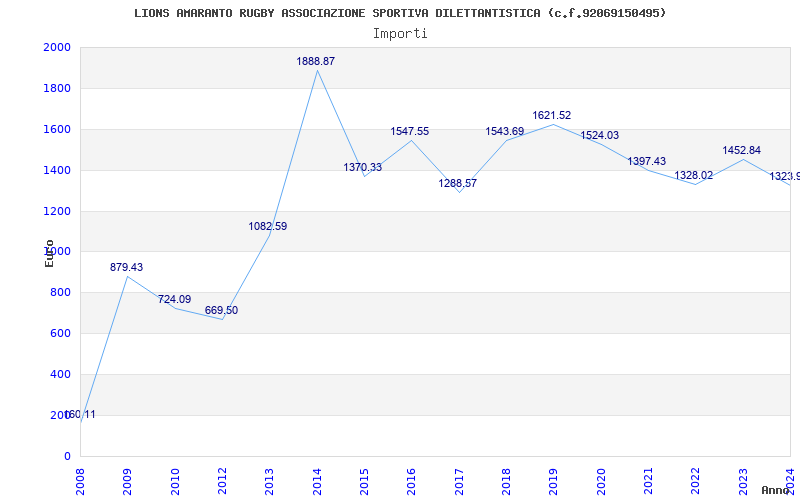Image resolution: width=800 pixels, height=500 pixels.
Task: Click the 2018 x-axis year label
Action: click(x=506, y=482)
